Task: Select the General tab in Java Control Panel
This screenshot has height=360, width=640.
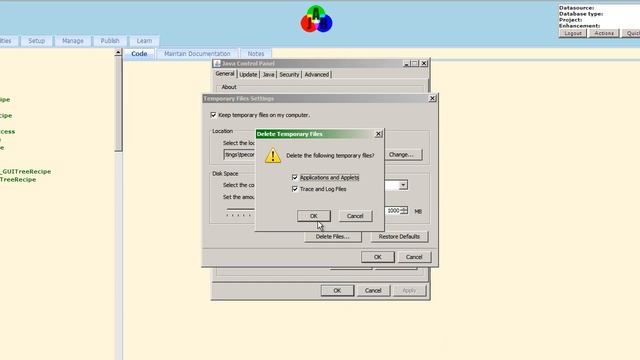Action: (225, 74)
